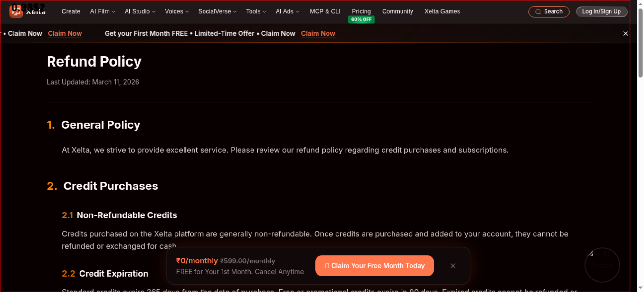The image size is (644, 292).
Task: Click Log In/Sign Up button
Action: click(x=601, y=12)
